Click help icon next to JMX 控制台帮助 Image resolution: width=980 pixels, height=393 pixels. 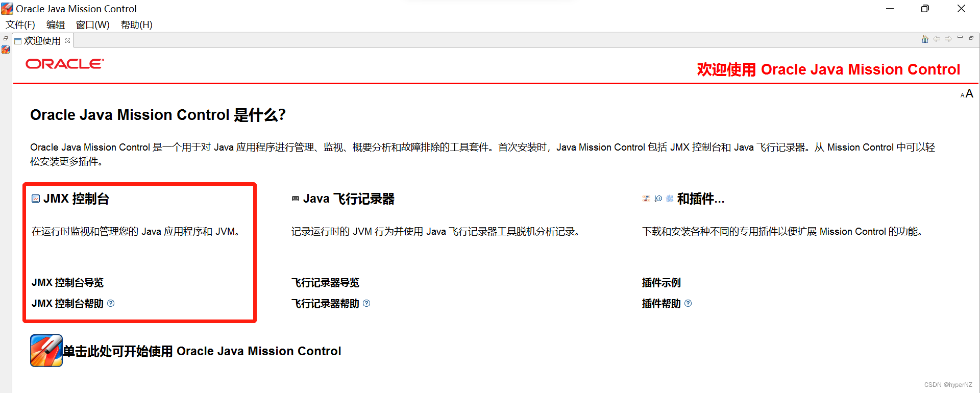(x=111, y=303)
